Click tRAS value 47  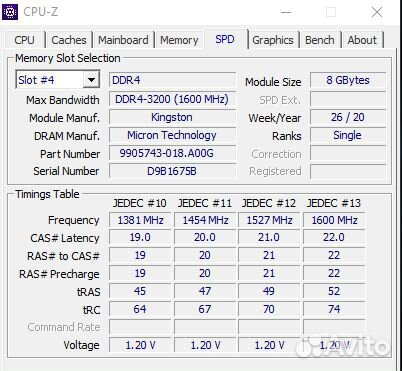[205, 291]
